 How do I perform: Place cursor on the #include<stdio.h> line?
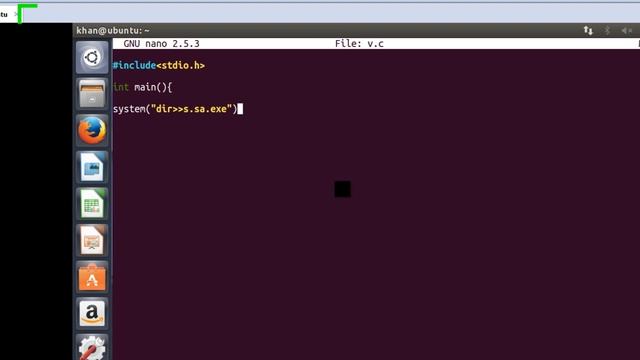coord(159,65)
